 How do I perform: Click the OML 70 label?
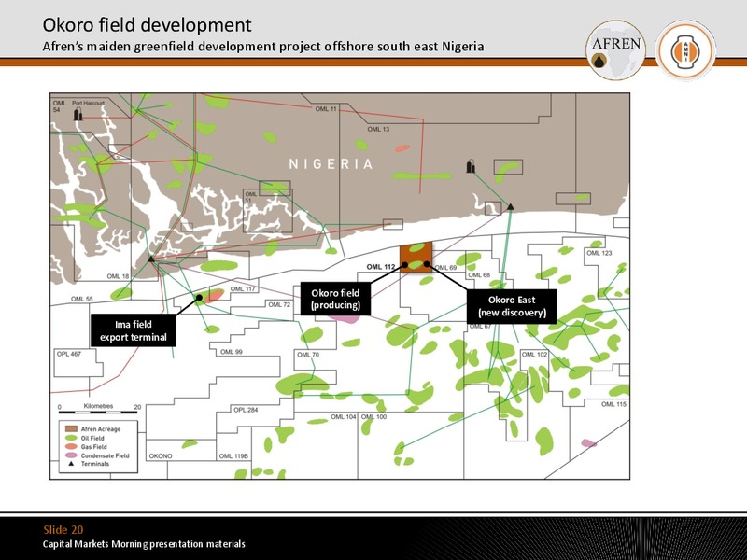point(308,355)
